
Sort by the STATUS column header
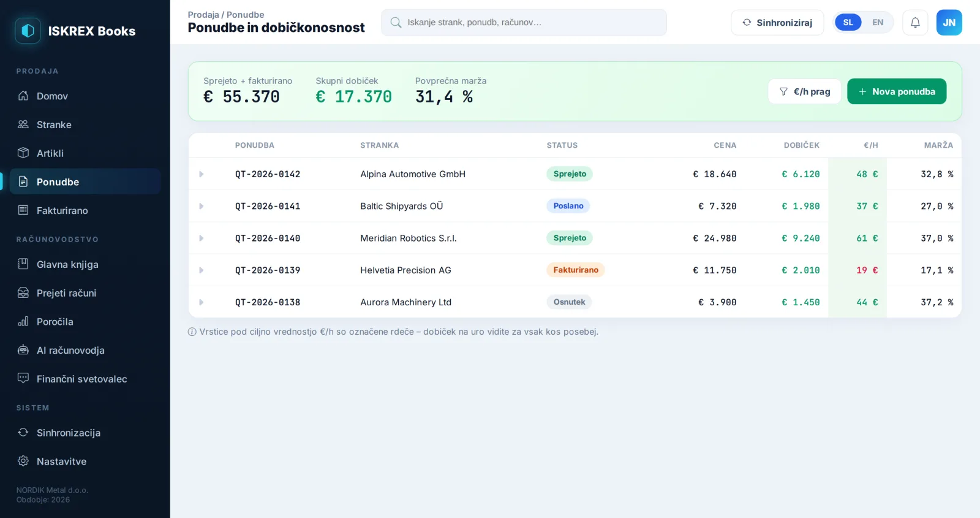click(562, 145)
